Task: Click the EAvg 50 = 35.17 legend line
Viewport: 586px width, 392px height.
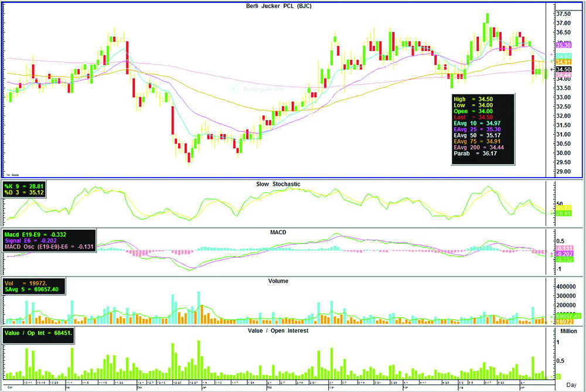Action: [x=477, y=135]
